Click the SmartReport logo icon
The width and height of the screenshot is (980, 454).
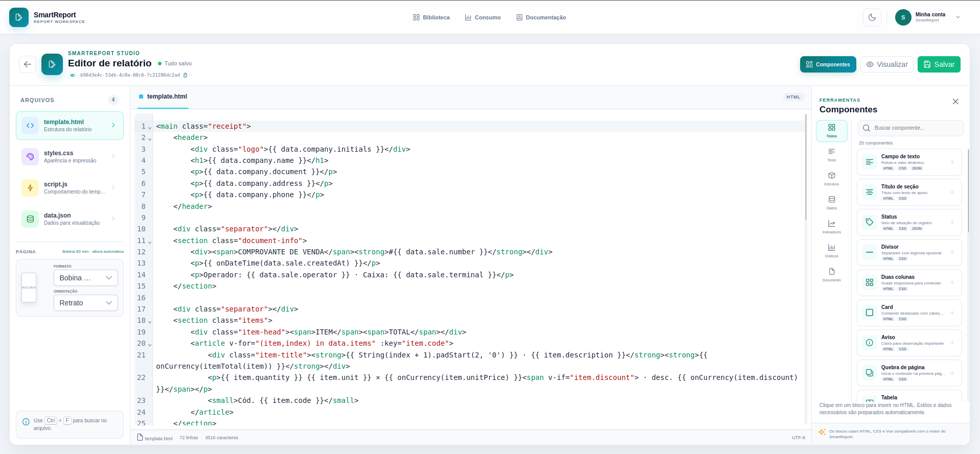coord(19,17)
